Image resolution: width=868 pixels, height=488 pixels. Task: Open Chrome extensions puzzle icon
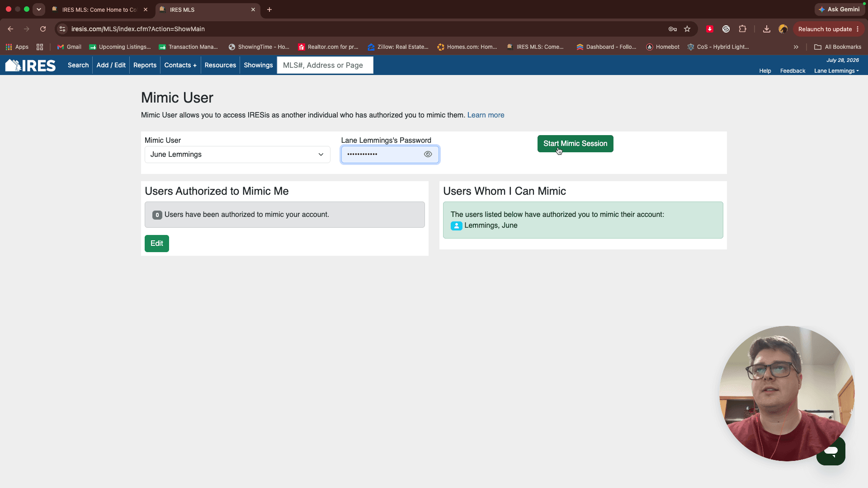click(742, 29)
